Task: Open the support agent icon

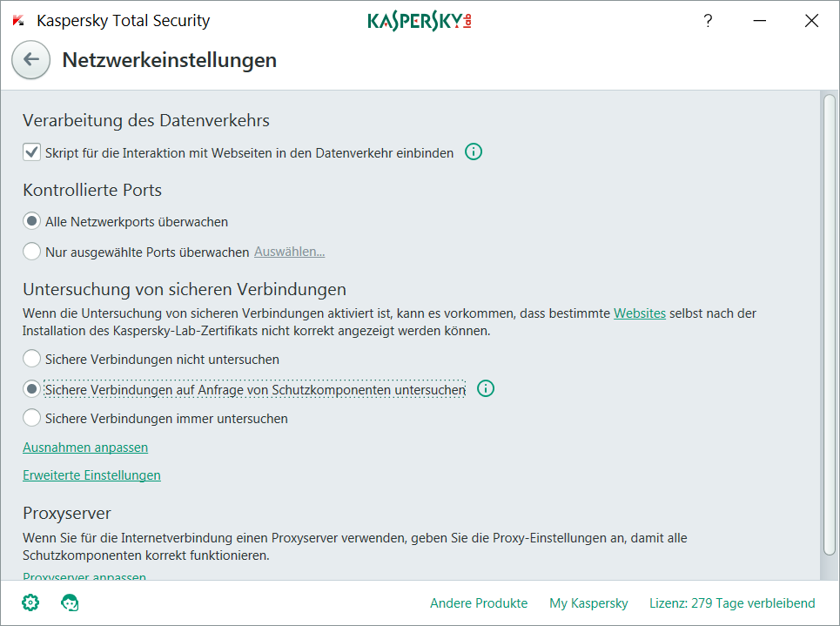Action: click(70, 602)
